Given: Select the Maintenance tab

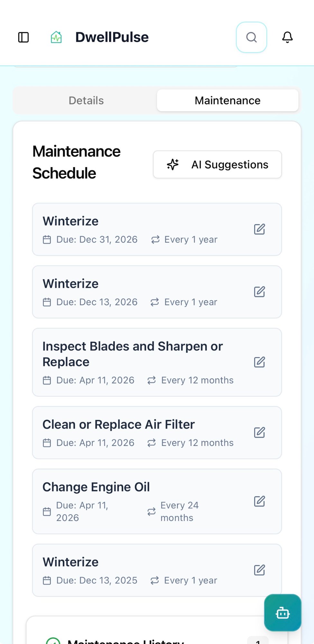Looking at the screenshot, I should (227, 100).
